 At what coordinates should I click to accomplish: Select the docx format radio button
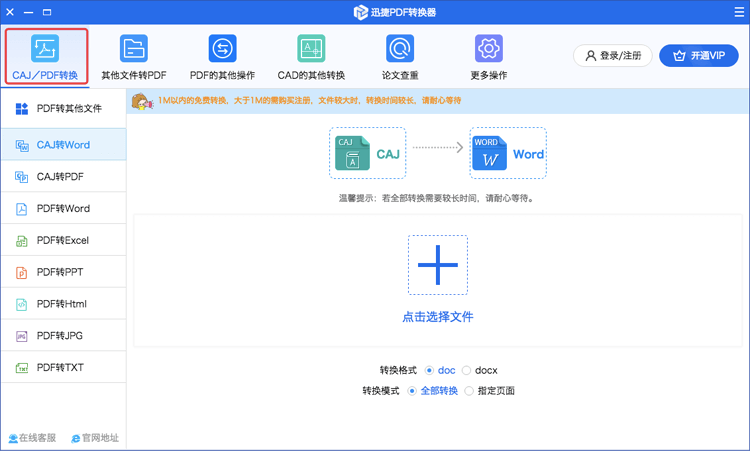(x=466, y=371)
